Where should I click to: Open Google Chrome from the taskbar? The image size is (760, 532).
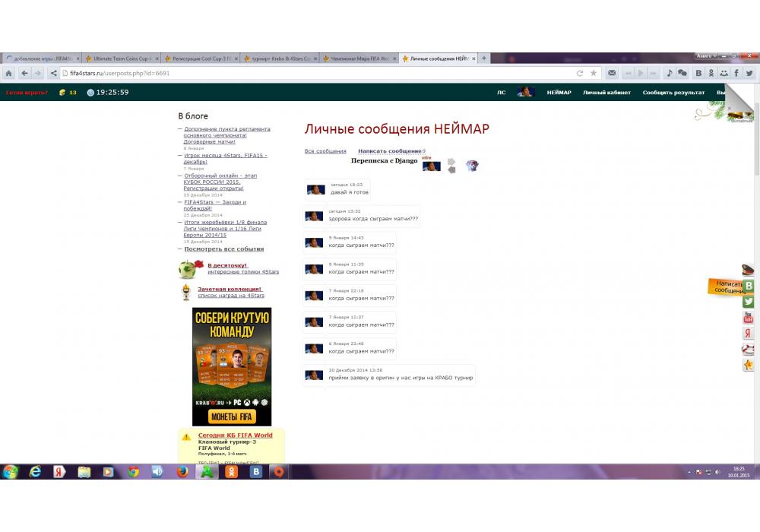point(133,472)
